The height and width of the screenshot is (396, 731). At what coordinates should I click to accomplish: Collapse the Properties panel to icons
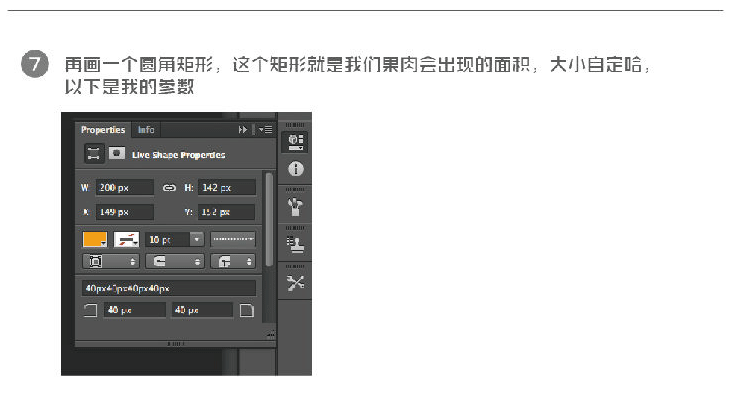click(x=242, y=130)
